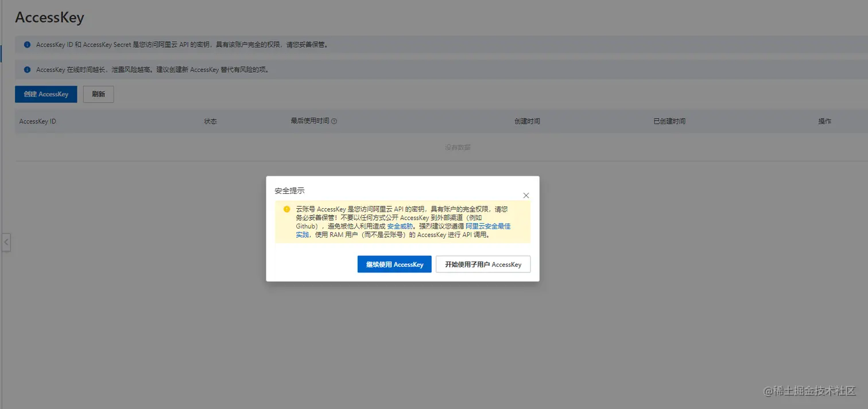This screenshot has width=868, height=409.
Task: Click the AccessKey page title
Action: coord(50,17)
